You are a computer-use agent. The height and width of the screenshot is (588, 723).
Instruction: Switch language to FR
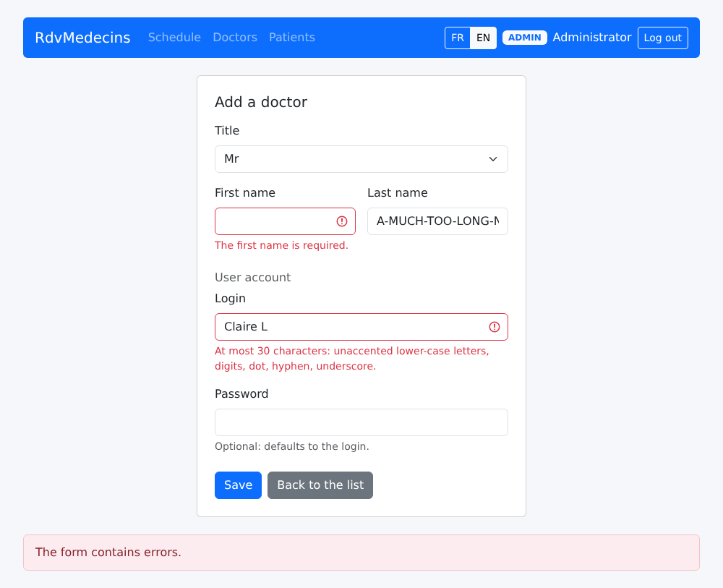(458, 38)
